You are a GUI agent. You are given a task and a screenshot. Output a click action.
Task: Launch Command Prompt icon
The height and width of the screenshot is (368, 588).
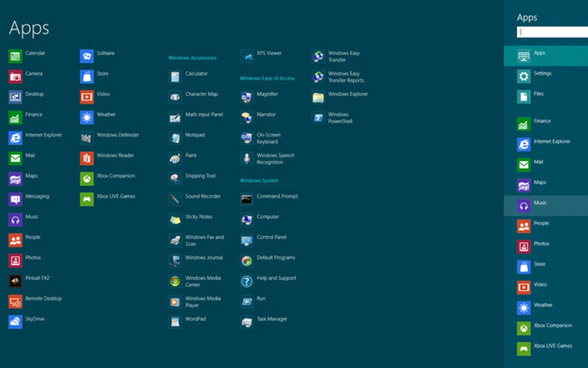point(247,200)
